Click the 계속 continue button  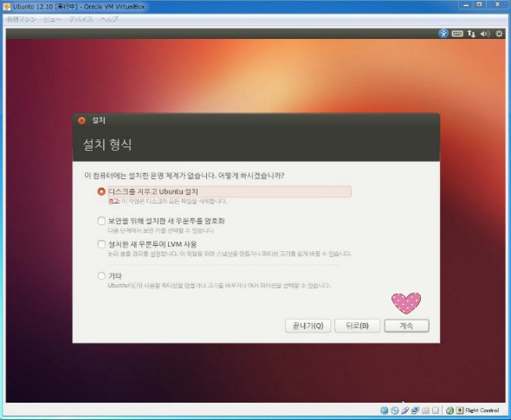pos(407,326)
